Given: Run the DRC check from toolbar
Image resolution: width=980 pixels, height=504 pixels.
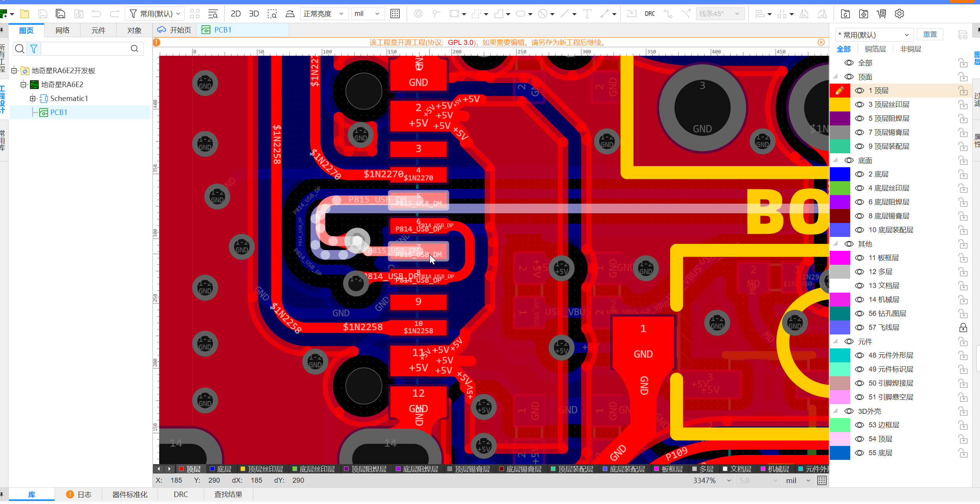Looking at the screenshot, I should pyautogui.click(x=650, y=14).
